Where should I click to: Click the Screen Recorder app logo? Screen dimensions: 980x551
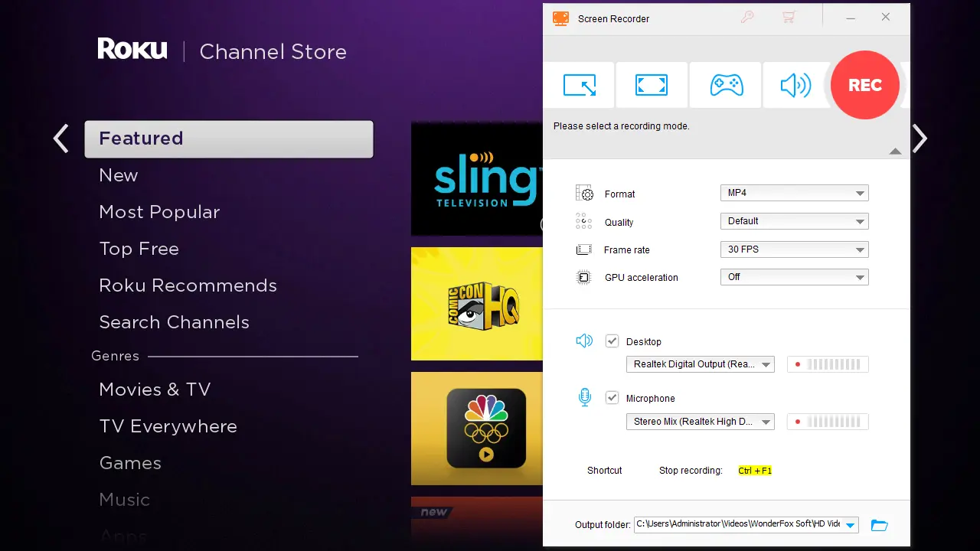click(560, 18)
